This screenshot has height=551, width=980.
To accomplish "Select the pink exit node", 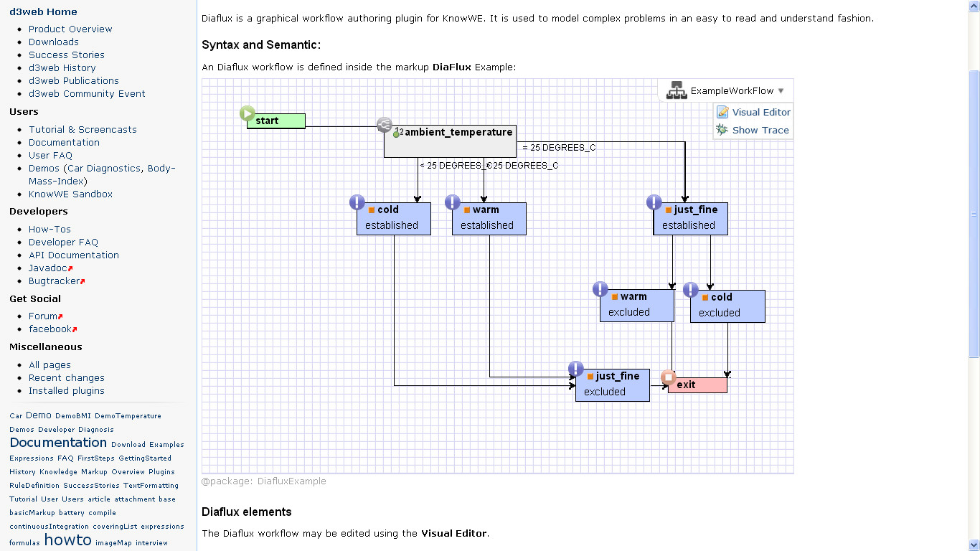I will point(697,385).
